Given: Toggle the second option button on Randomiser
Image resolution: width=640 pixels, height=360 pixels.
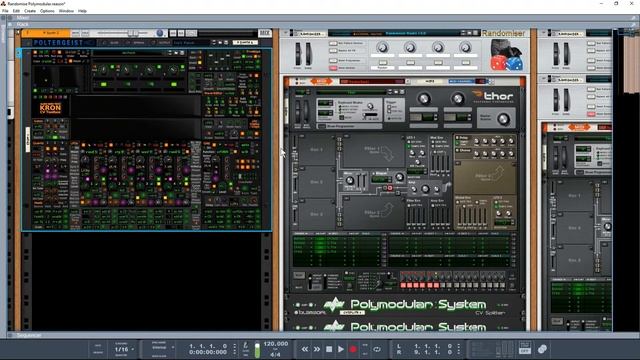Looking at the screenshot, I should [333, 51].
